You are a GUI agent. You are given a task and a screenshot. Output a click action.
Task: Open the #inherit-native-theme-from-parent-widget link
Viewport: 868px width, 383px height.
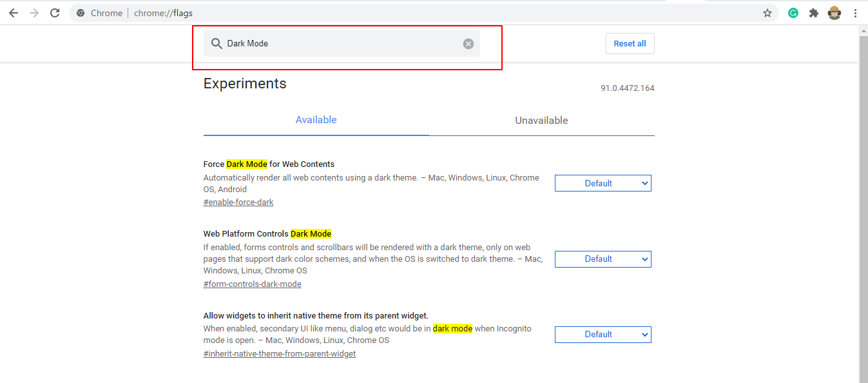[x=280, y=353]
